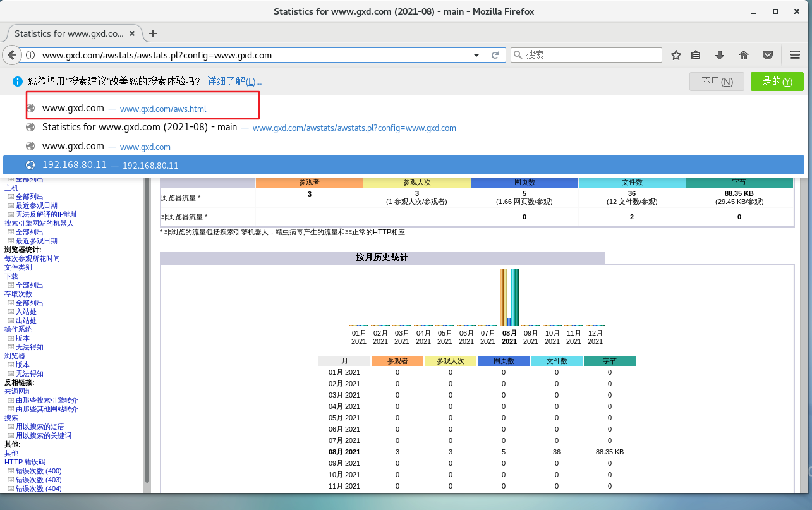Choose the www.gxd.com/aws.html suggestion

(x=404, y=108)
